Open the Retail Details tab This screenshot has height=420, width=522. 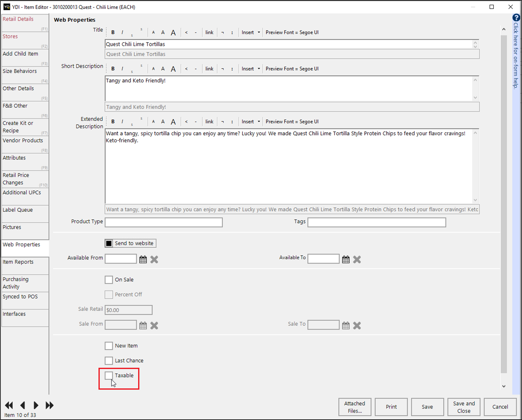tap(25, 23)
